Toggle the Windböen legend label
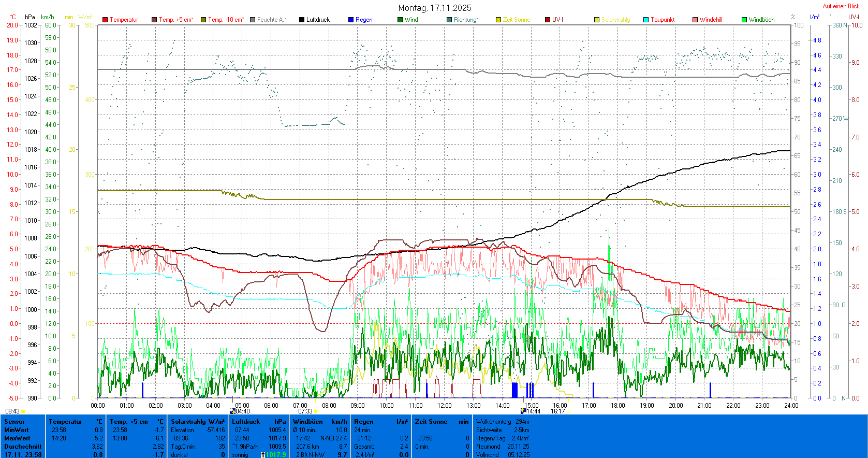The width and height of the screenshot is (868, 458). tap(761, 20)
